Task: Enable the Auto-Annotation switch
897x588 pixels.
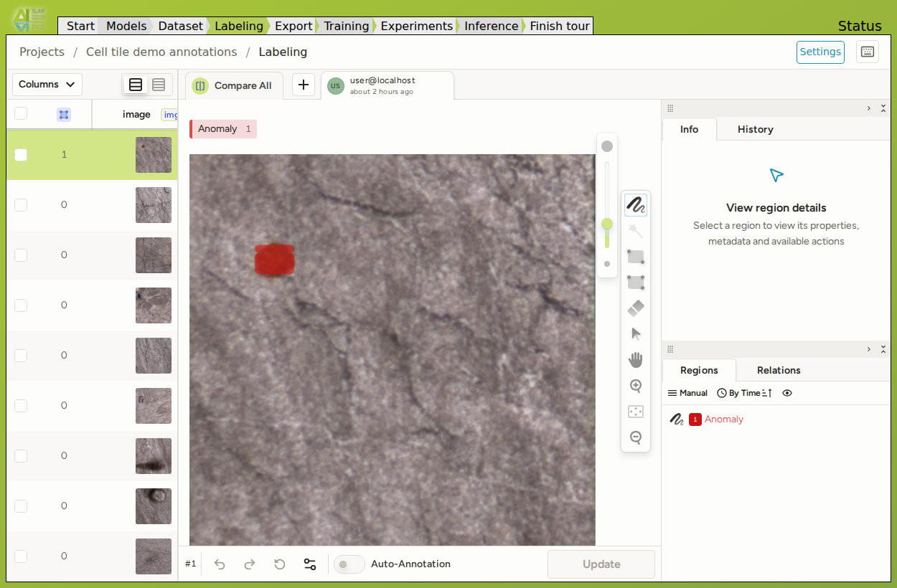Action: point(349,564)
